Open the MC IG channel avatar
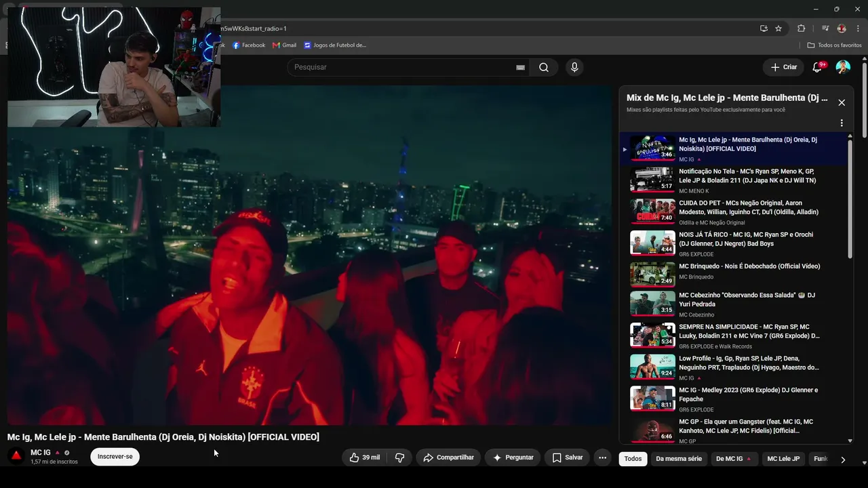Image resolution: width=868 pixels, height=488 pixels. (x=16, y=456)
